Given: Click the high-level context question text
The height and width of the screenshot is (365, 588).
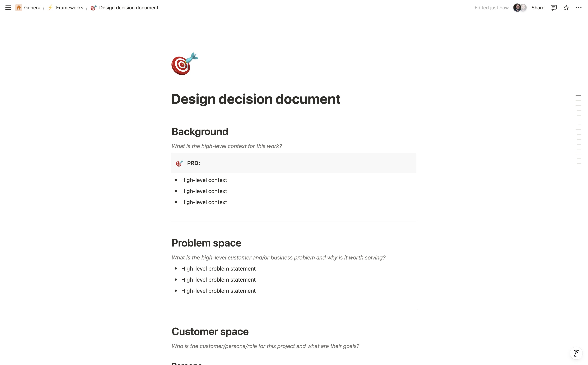Looking at the screenshot, I should coord(226,146).
